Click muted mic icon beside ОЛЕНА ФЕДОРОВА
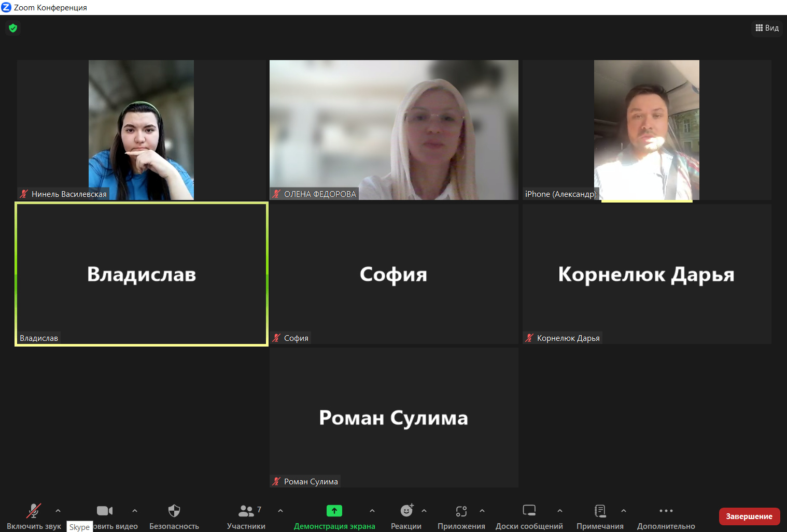Screen dimensions: 787x532 pos(277,194)
